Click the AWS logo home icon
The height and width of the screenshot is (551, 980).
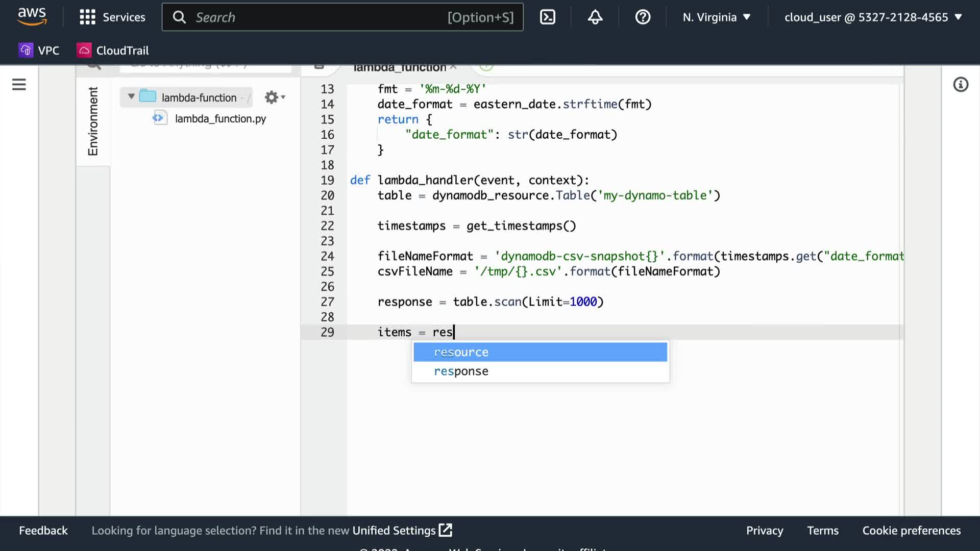[x=32, y=17]
